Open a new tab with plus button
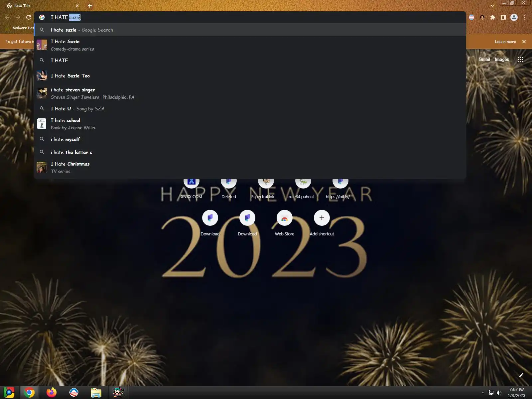The image size is (532, 399). click(x=90, y=6)
